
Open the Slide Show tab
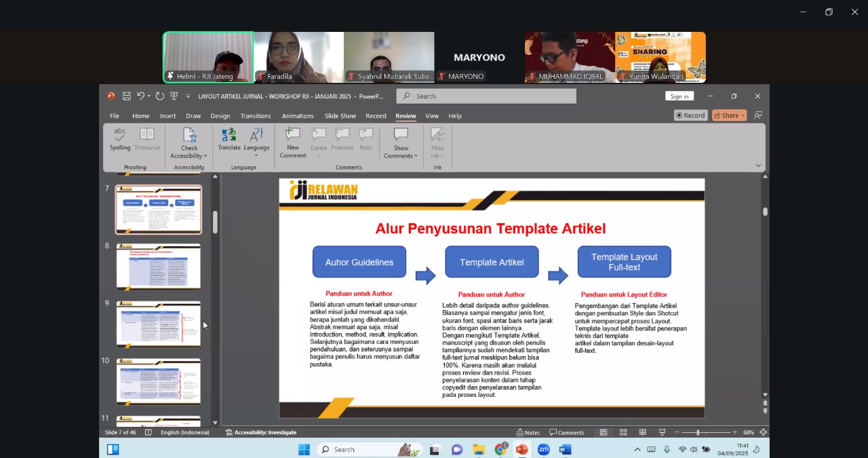click(x=340, y=116)
